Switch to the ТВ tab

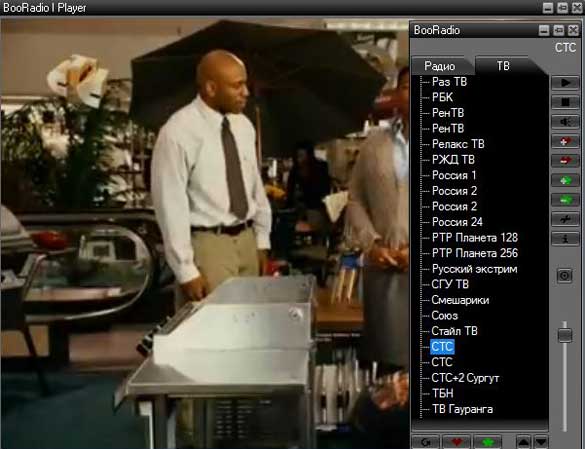coord(503,66)
